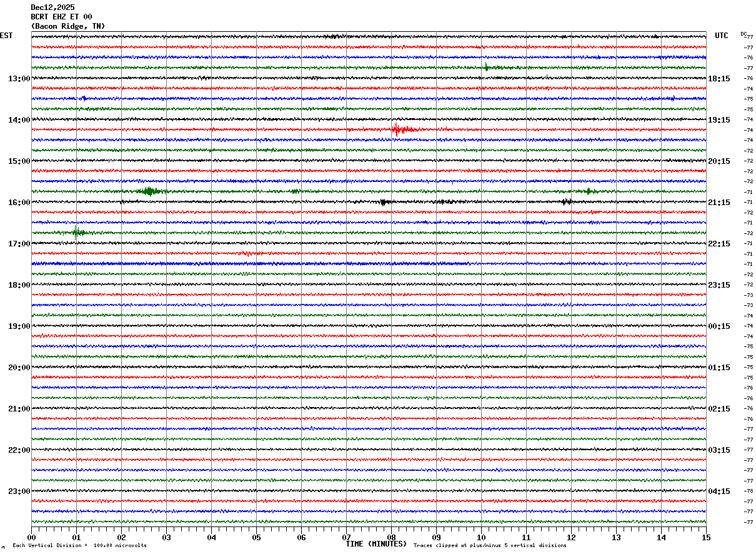This screenshot has height=554, width=756.
Task: Click the date header Dec12,2025
Action: click(52, 8)
